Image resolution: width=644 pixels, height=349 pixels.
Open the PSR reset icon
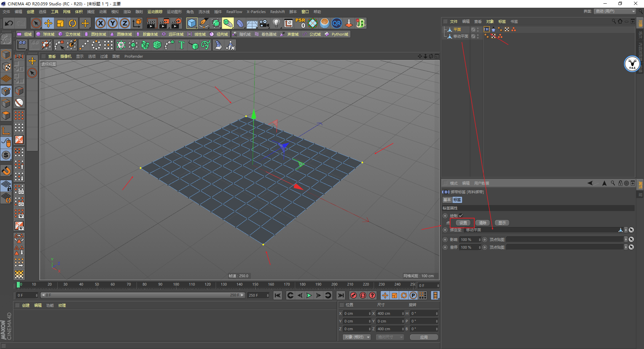(x=300, y=23)
